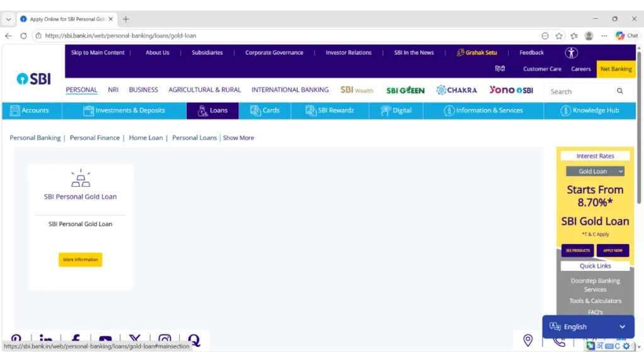The height and width of the screenshot is (362, 644).
Task: Open Feedback link
Action: click(x=531, y=53)
